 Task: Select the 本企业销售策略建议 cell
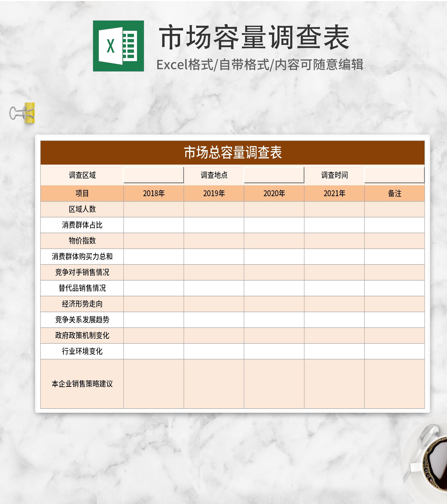coord(82,384)
